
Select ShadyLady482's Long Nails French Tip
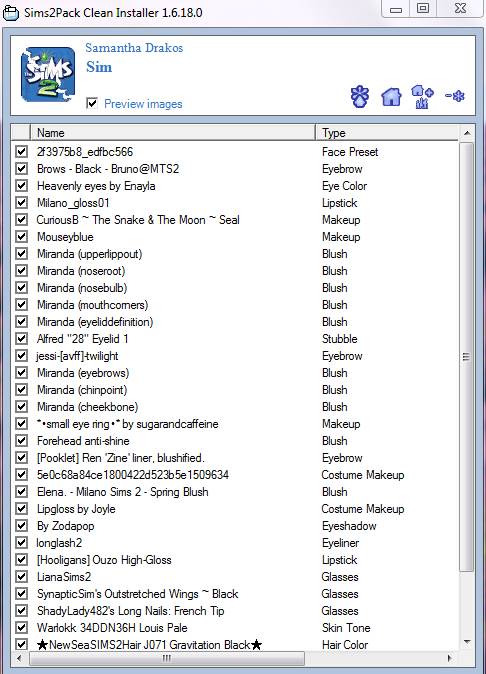(x=235, y=610)
